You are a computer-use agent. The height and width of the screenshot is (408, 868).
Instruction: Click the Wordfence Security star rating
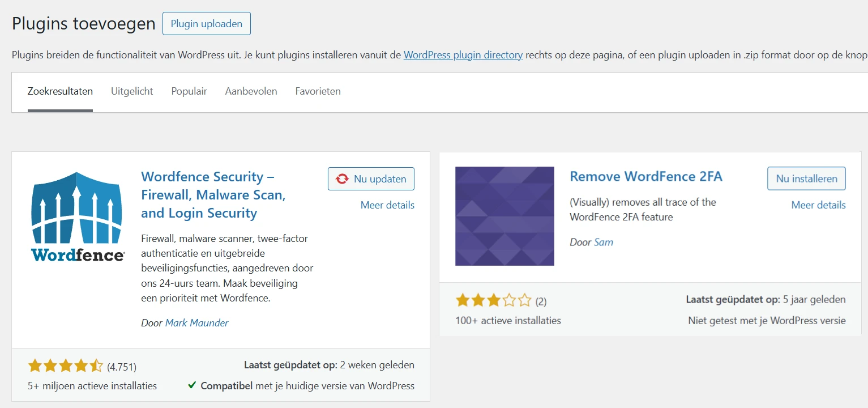(x=65, y=366)
